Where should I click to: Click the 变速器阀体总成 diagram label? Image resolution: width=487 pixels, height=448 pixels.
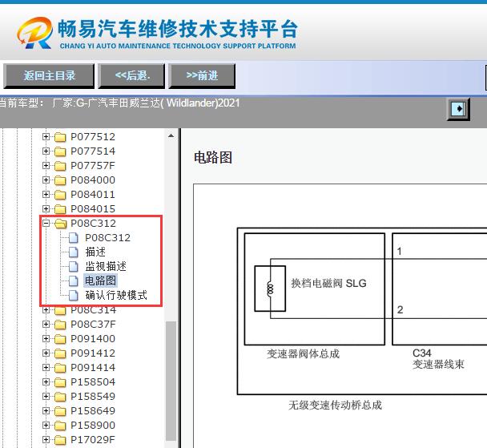[303, 354]
